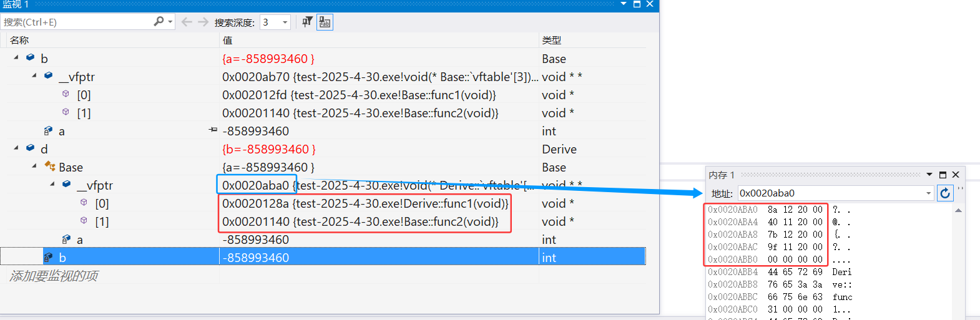Select memory row 0x0020ABBC with func text
This screenshot has width=980, height=320.
(780, 297)
